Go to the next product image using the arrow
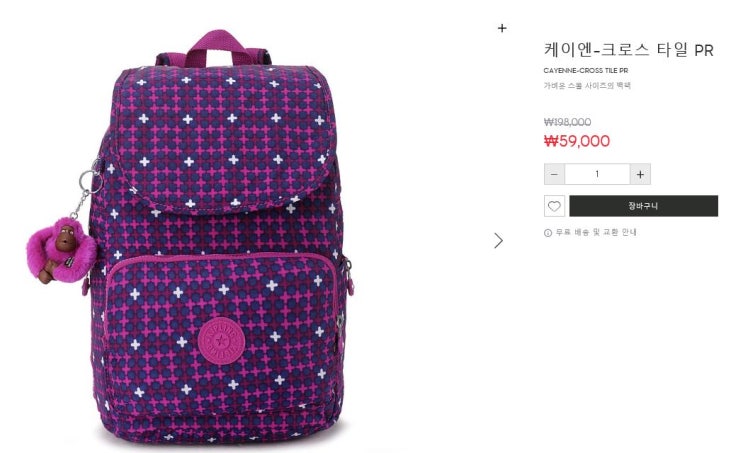The height and width of the screenshot is (453, 743). click(x=498, y=241)
